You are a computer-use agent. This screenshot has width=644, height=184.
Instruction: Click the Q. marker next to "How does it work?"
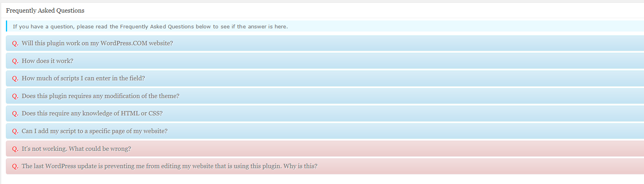coord(15,61)
